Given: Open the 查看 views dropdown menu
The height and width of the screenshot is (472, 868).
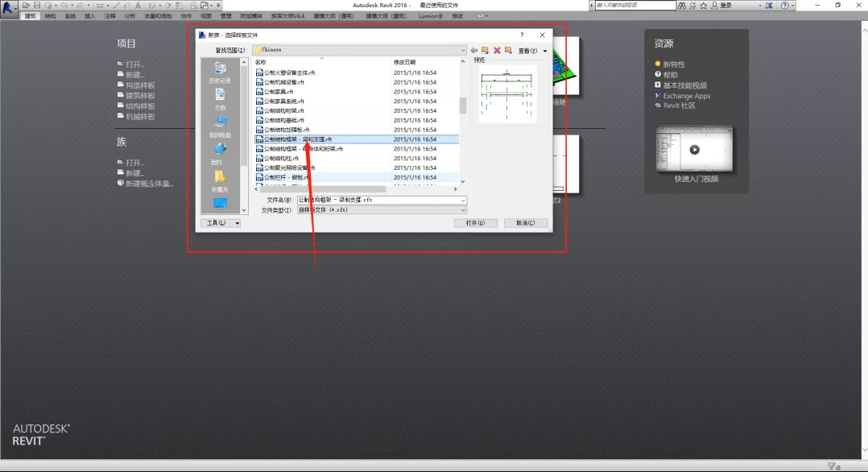Looking at the screenshot, I should (x=532, y=51).
